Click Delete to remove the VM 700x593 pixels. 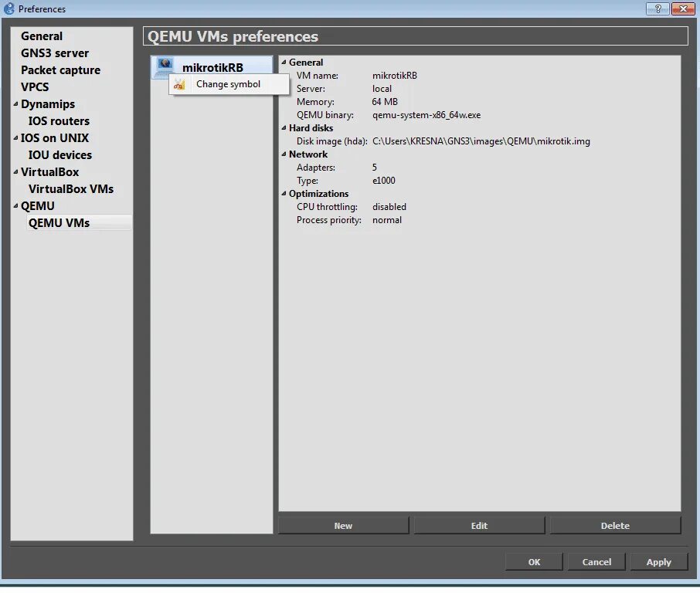point(615,526)
